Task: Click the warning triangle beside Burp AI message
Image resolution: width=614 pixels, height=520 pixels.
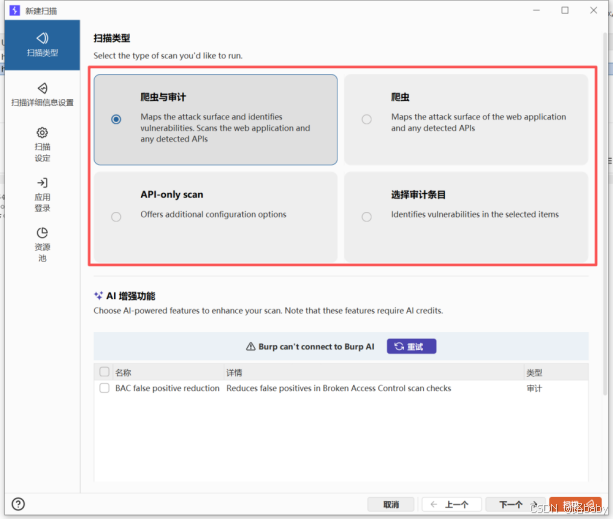Action: [x=251, y=347]
